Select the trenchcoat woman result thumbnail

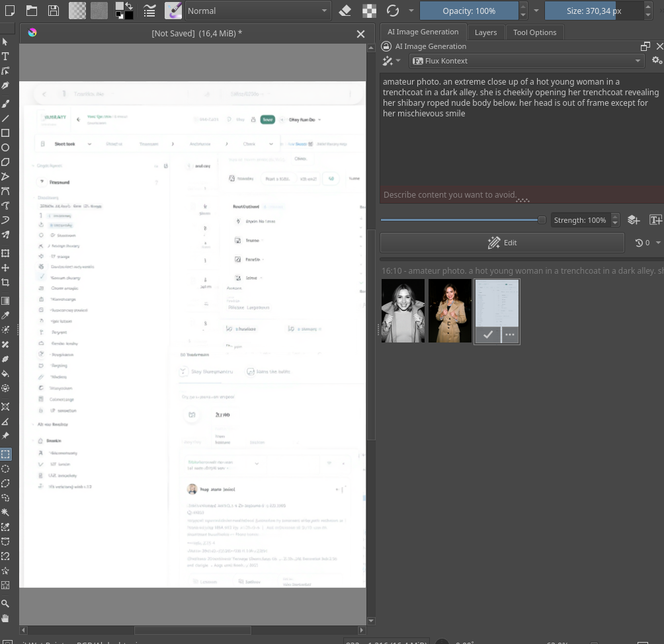[x=450, y=311]
